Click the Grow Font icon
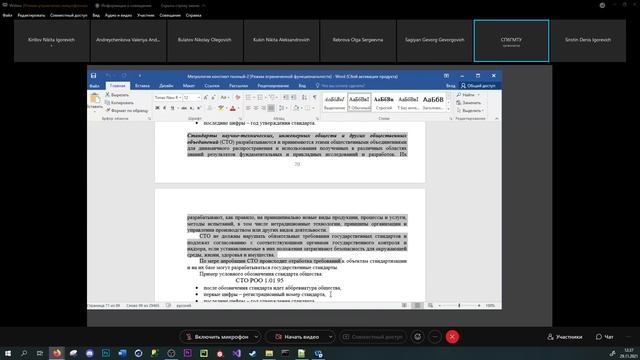640x360 pixels. coord(206,98)
